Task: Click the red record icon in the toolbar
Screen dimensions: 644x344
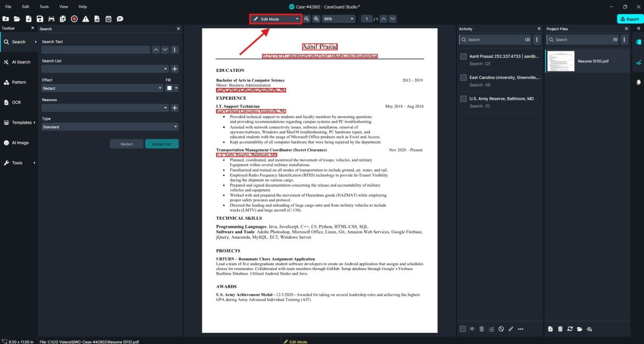Action: click(x=73, y=19)
